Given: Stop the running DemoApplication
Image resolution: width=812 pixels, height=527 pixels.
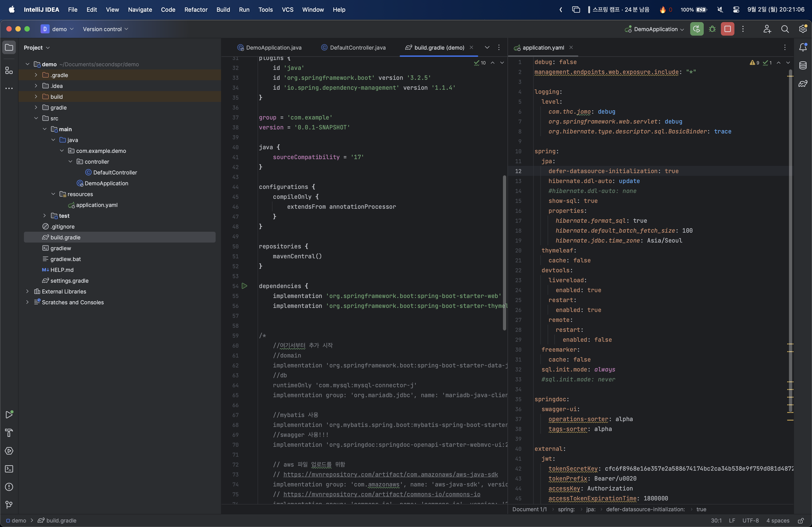Looking at the screenshot, I should coord(727,29).
